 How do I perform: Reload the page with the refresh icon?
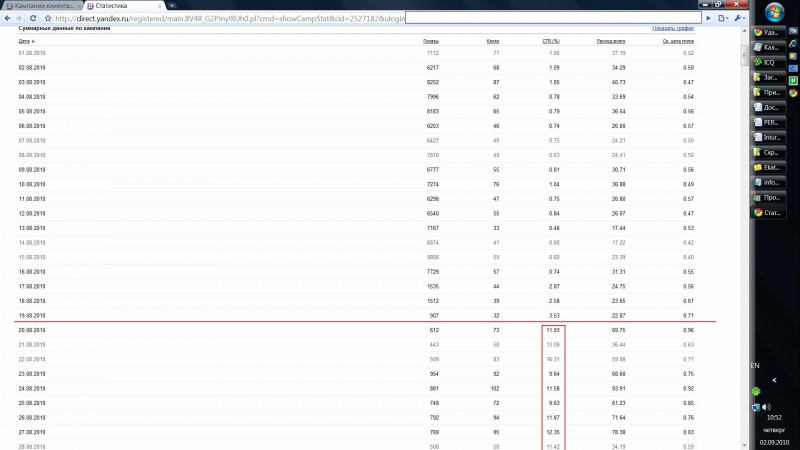[33, 18]
